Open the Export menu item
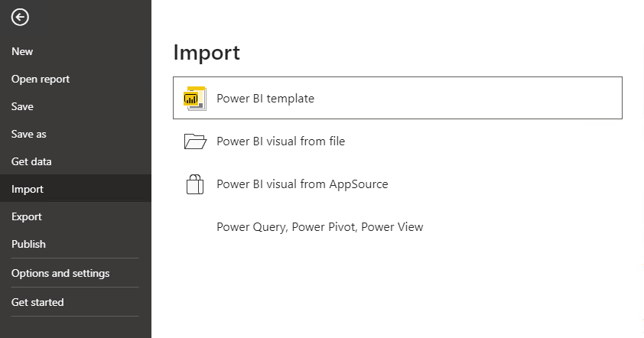The image size is (644, 338). click(x=27, y=216)
